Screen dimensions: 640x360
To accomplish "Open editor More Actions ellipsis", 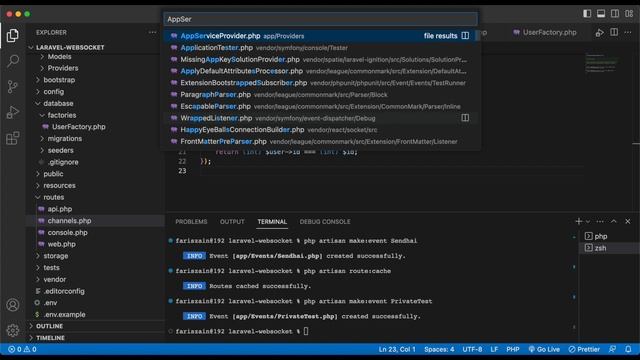I will click(628, 32).
